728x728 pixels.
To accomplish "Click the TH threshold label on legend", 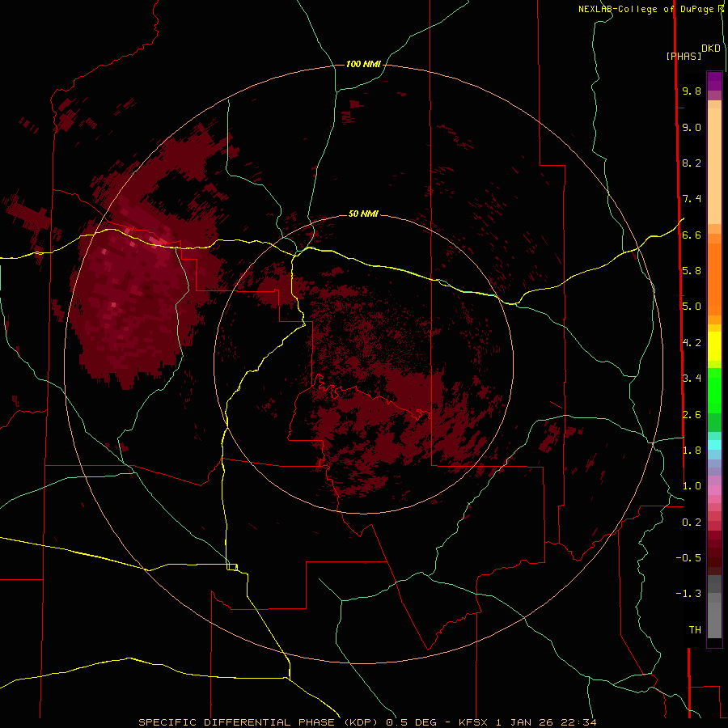I will (695, 630).
